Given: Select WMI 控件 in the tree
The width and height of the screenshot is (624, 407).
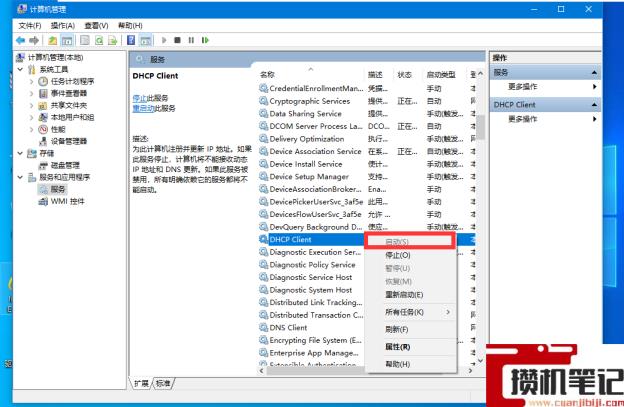Looking at the screenshot, I should pos(68,201).
